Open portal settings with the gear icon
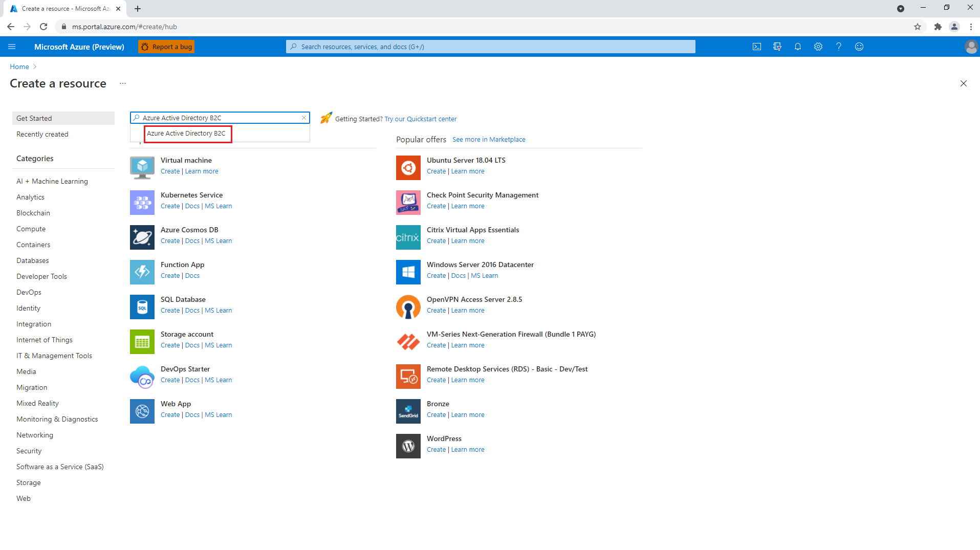980x550 pixels. [x=818, y=46]
